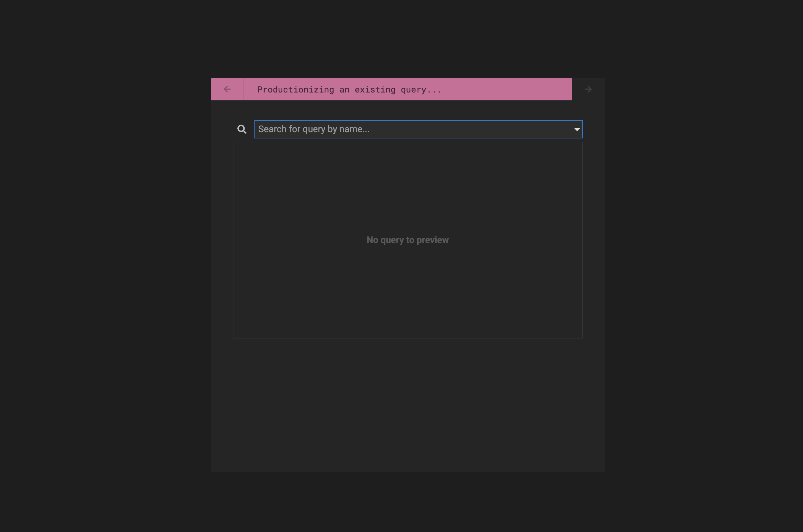The image size is (803, 532).
Task: Click inside the 'No query to preview' panel
Action: 407,240
